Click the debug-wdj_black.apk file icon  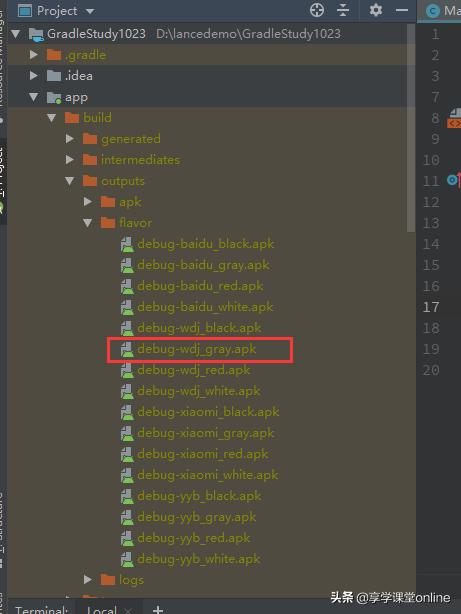click(127, 328)
